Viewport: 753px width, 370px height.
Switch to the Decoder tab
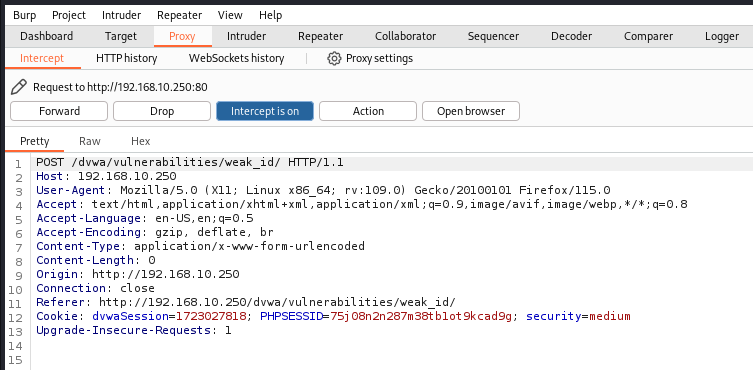tap(571, 37)
